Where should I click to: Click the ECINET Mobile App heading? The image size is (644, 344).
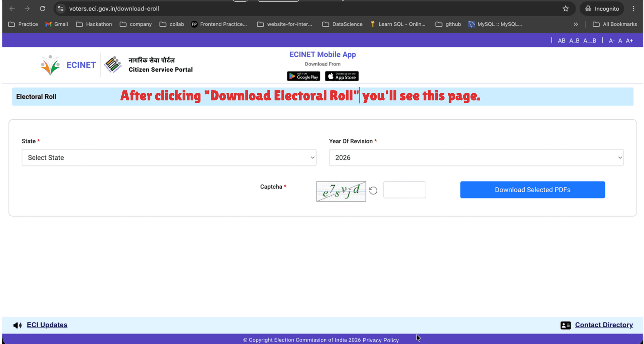point(323,54)
